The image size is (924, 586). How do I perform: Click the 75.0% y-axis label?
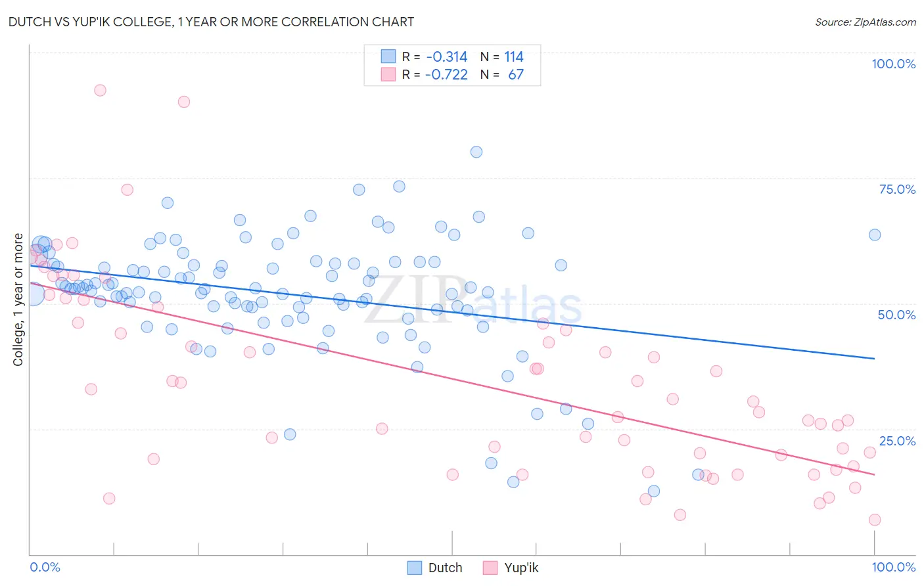tap(897, 189)
